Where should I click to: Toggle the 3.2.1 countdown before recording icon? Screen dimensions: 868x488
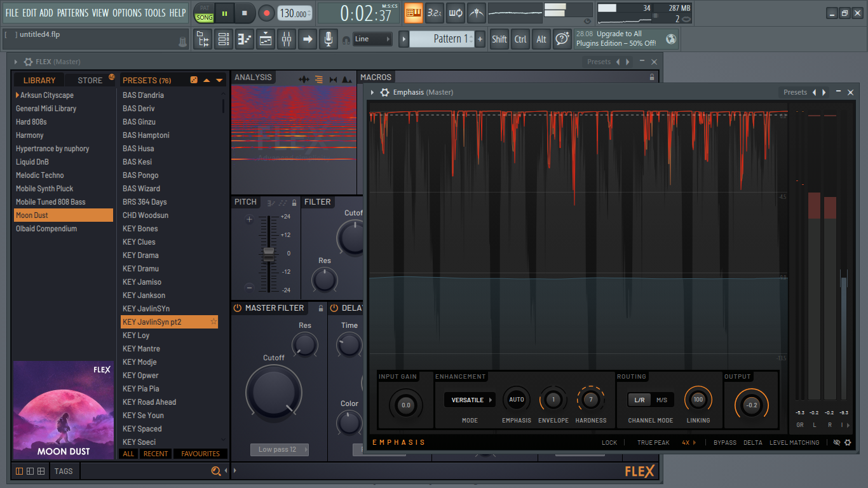pyautogui.click(x=435, y=13)
